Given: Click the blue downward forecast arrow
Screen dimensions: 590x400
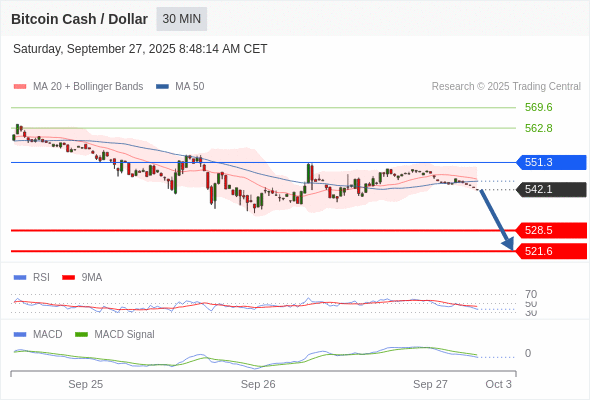Looking at the screenshot, I should click(496, 220).
